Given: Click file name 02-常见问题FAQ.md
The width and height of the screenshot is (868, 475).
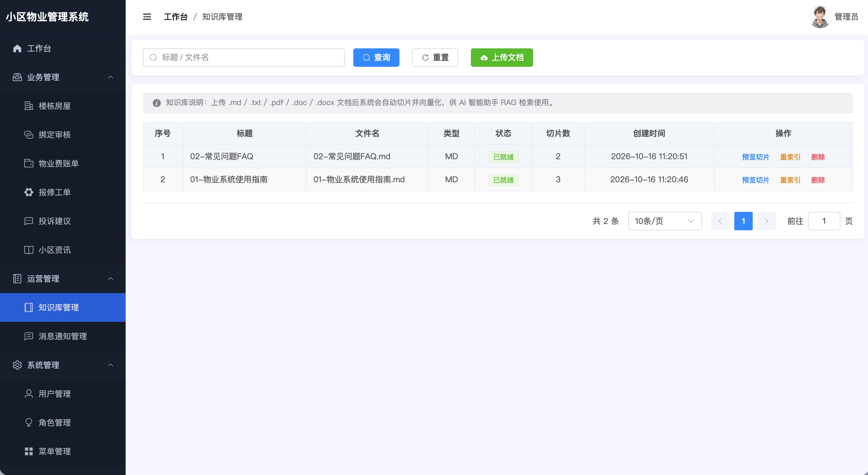Looking at the screenshot, I should point(352,157).
